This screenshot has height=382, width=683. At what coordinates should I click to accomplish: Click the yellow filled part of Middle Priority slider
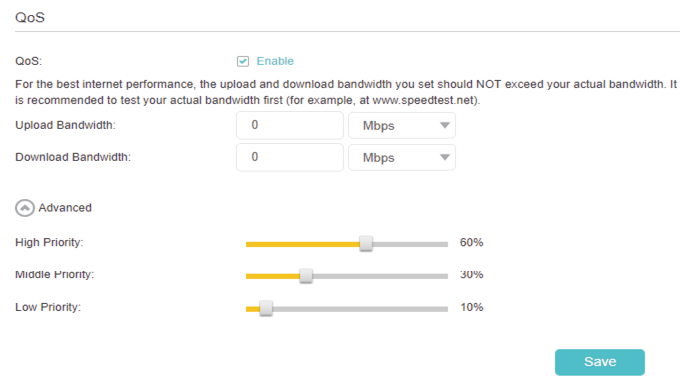273,276
